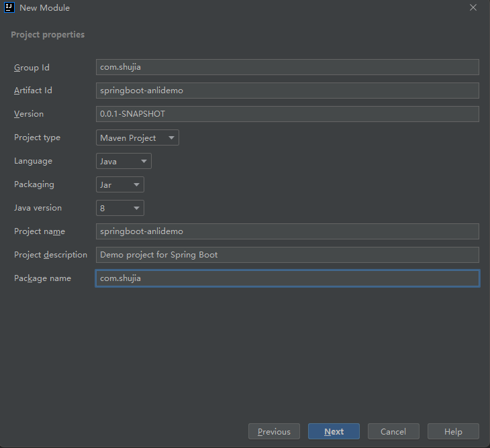This screenshot has width=490, height=448.
Task: Click into the Project name field
Action: pyautogui.click(x=287, y=231)
